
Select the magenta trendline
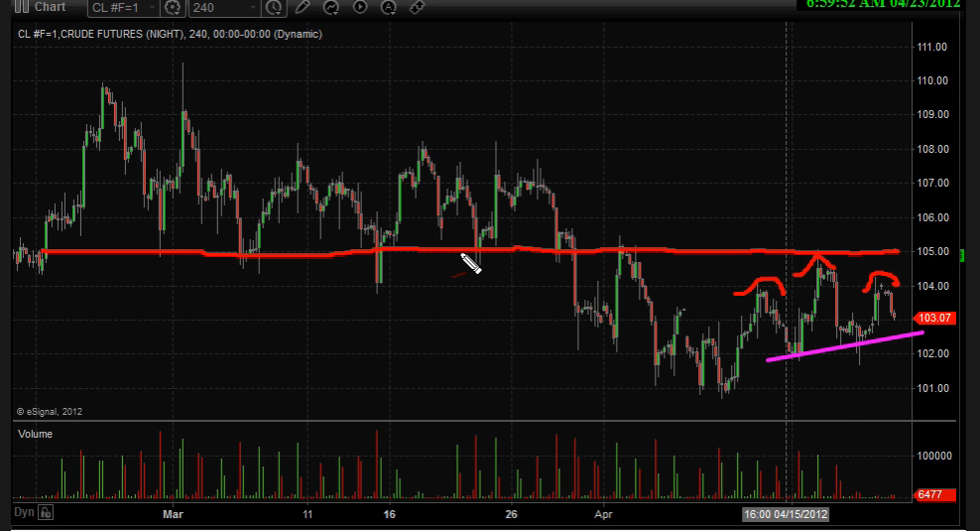tap(843, 345)
